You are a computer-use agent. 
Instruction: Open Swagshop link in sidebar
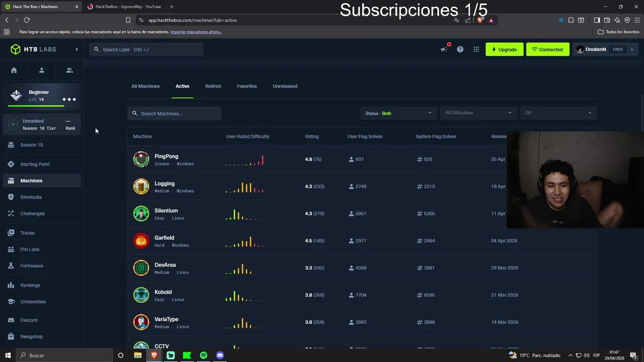tap(41, 336)
